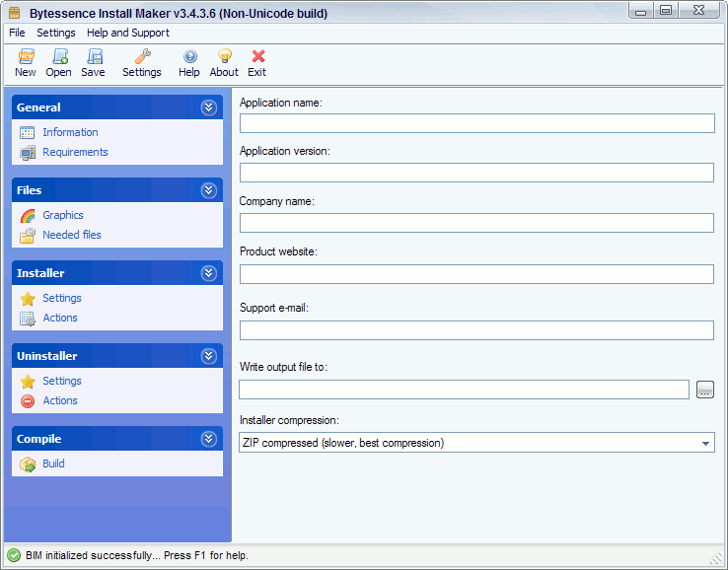Click the star icon under Installer
The height and width of the screenshot is (570, 728).
(28, 299)
